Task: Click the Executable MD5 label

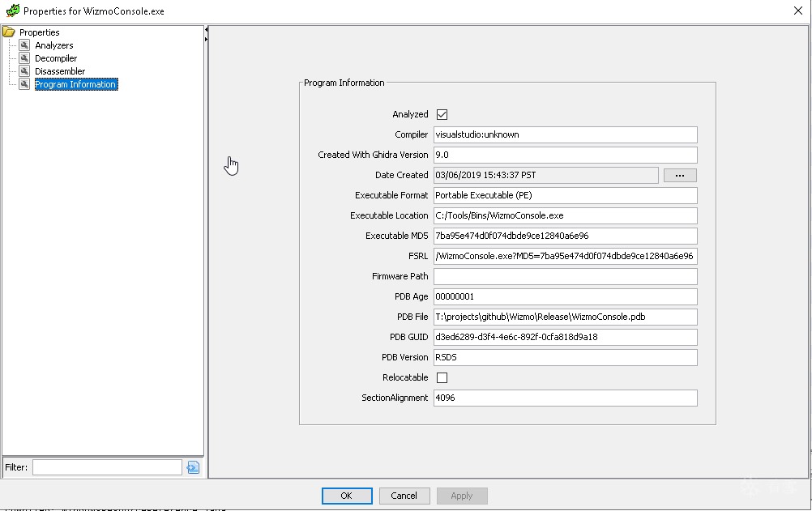Action: (396, 236)
